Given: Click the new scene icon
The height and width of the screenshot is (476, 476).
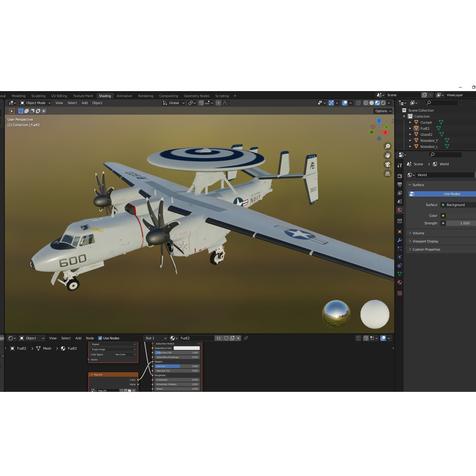Looking at the screenshot, I should (x=424, y=95).
